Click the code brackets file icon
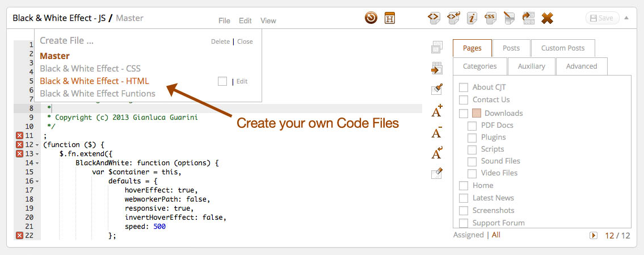 pyautogui.click(x=433, y=18)
